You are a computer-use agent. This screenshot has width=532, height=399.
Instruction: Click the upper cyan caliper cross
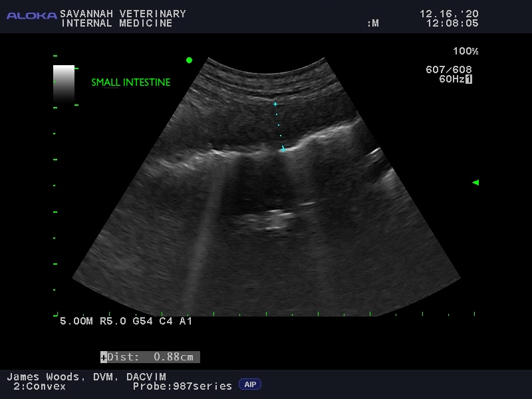coord(275,104)
